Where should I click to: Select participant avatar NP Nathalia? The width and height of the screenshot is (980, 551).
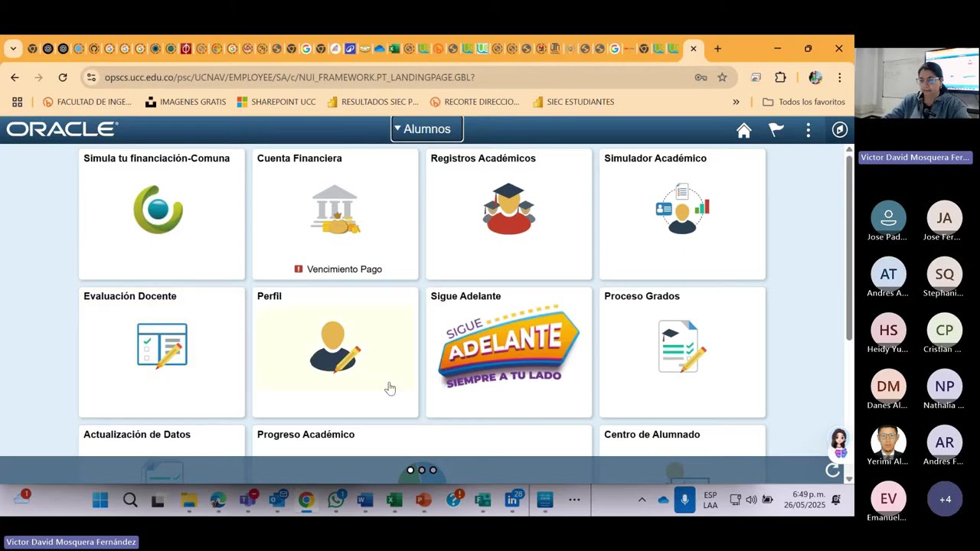(945, 386)
